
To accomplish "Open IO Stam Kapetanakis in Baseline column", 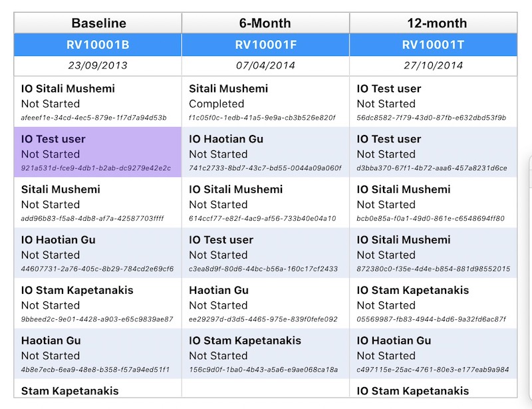I will pos(98,304).
